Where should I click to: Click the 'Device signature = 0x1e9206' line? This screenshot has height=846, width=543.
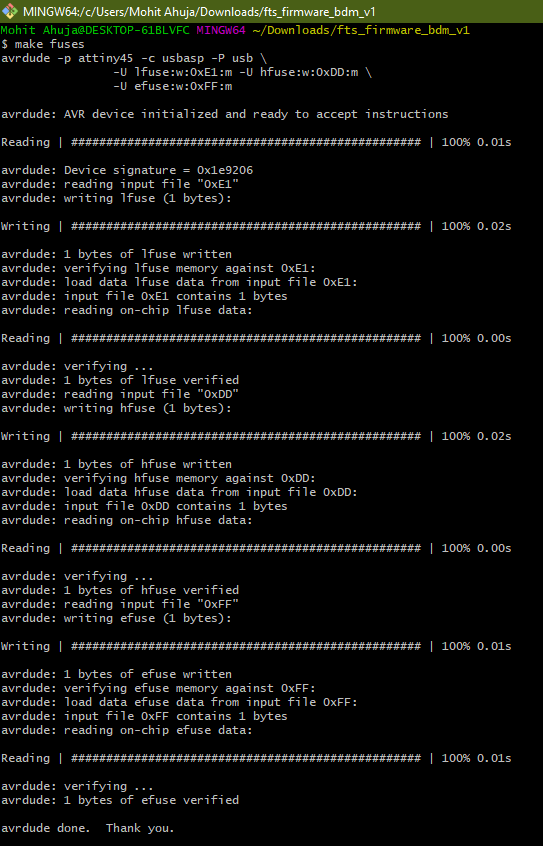point(127,170)
